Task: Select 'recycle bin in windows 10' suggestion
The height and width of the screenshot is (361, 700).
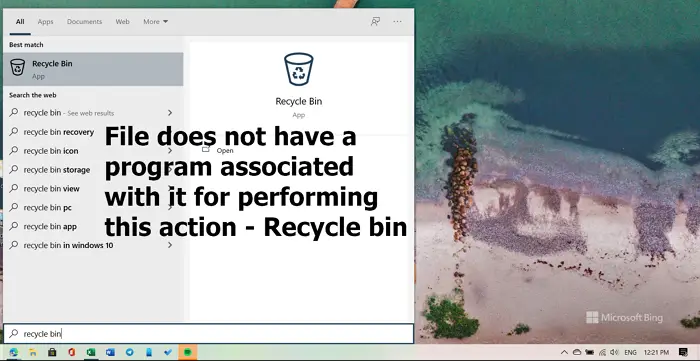Action: tap(93, 245)
